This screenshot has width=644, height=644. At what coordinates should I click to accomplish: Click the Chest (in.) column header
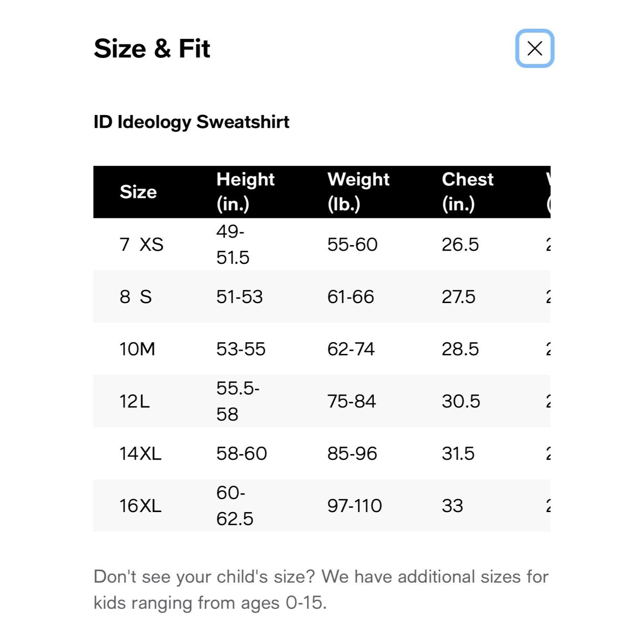point(468,192)
